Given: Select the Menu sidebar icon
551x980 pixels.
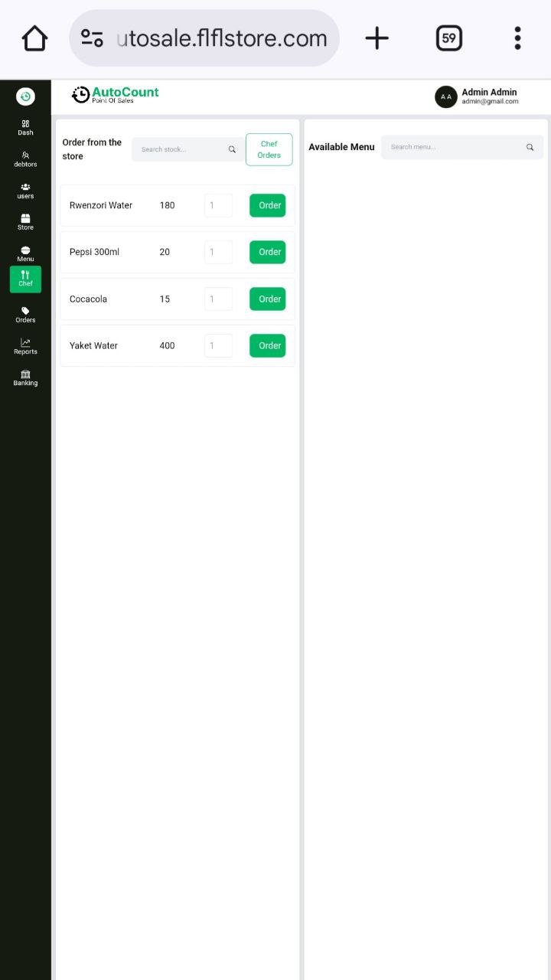Looking at the screenshot, I should point(25,250).
